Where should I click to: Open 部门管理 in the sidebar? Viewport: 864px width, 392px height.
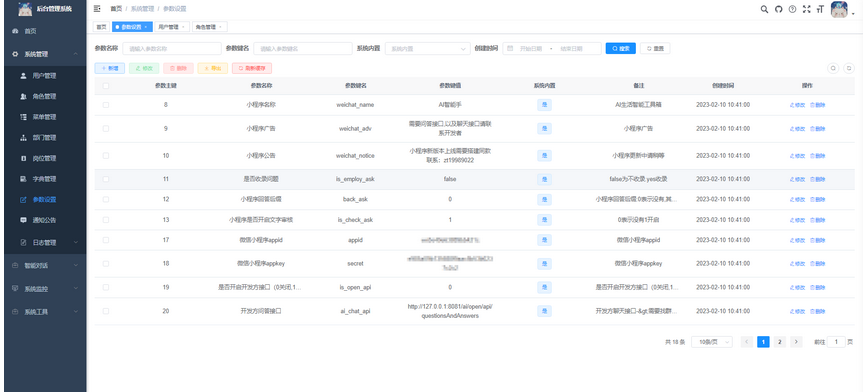[x=45, y=138]
